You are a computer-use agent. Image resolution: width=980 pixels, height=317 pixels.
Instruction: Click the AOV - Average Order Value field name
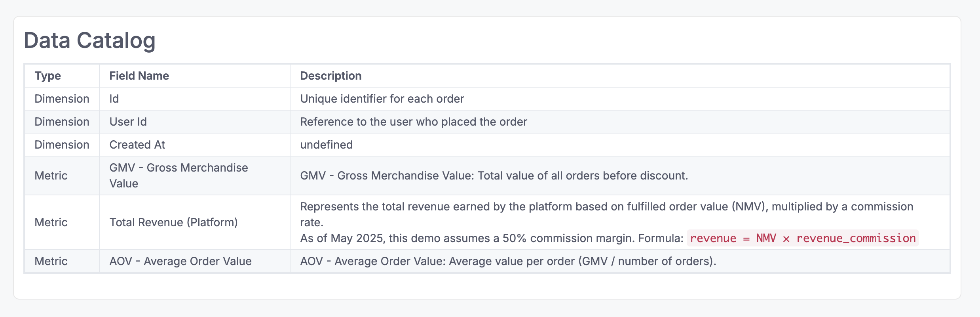(180, 261)
